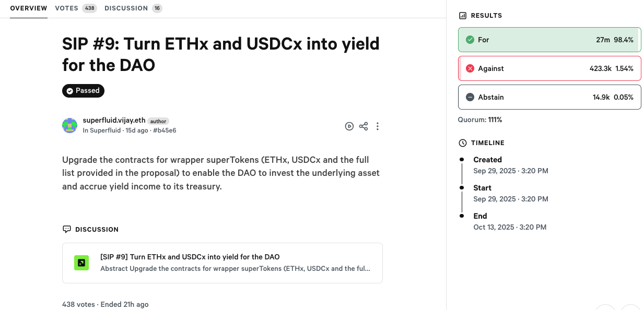This screenshot has width=644, height=310.
Task: Click the green checkmark icon in the For row
Action: click(x=470, y=40)
